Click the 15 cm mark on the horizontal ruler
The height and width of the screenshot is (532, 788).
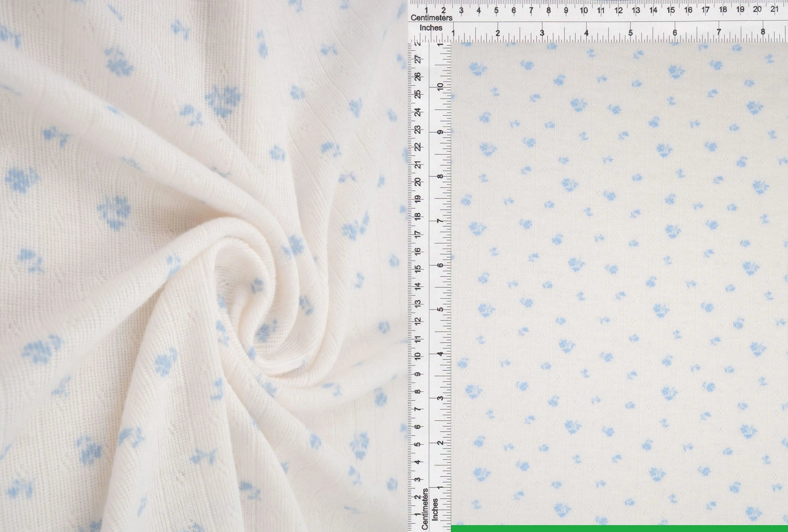point(670,10)
